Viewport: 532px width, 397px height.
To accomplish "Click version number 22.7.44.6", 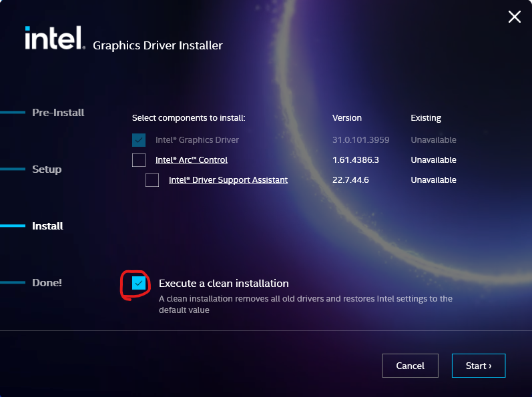I will click(x=350, y=179).
